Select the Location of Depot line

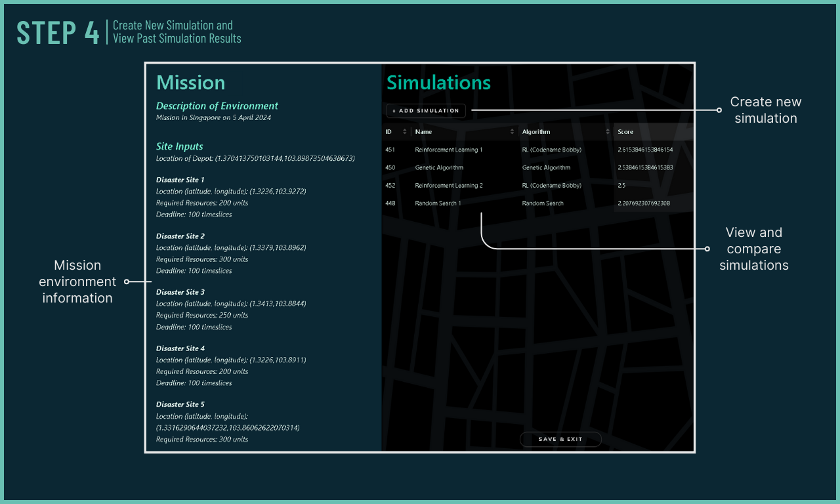(x=255, y=158)
